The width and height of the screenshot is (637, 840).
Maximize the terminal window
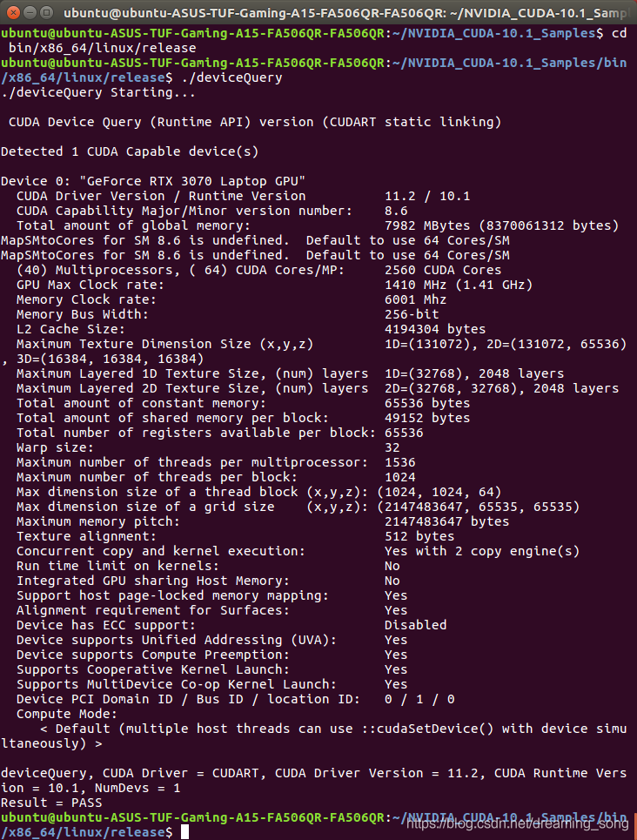47,12
